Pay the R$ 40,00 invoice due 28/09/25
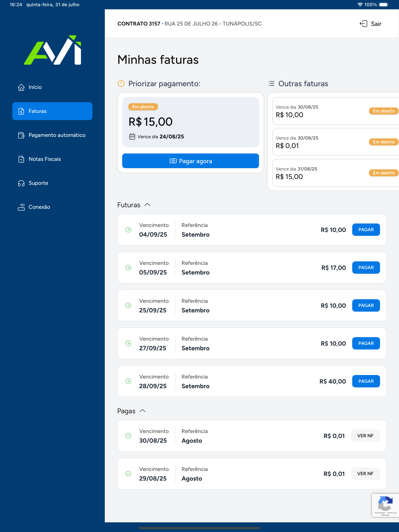Image resolution: width=399 pixels, height=532 pixels. [366, 381]
